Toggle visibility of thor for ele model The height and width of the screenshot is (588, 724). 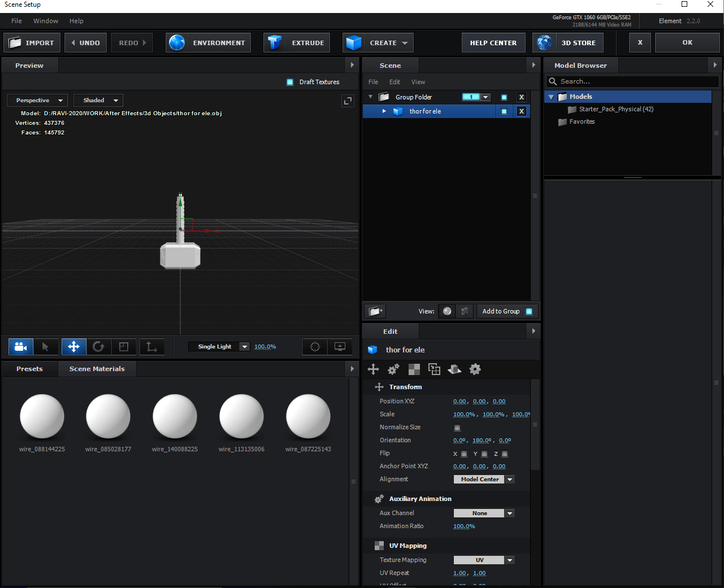pyautogui.click(x=504, y=111)
